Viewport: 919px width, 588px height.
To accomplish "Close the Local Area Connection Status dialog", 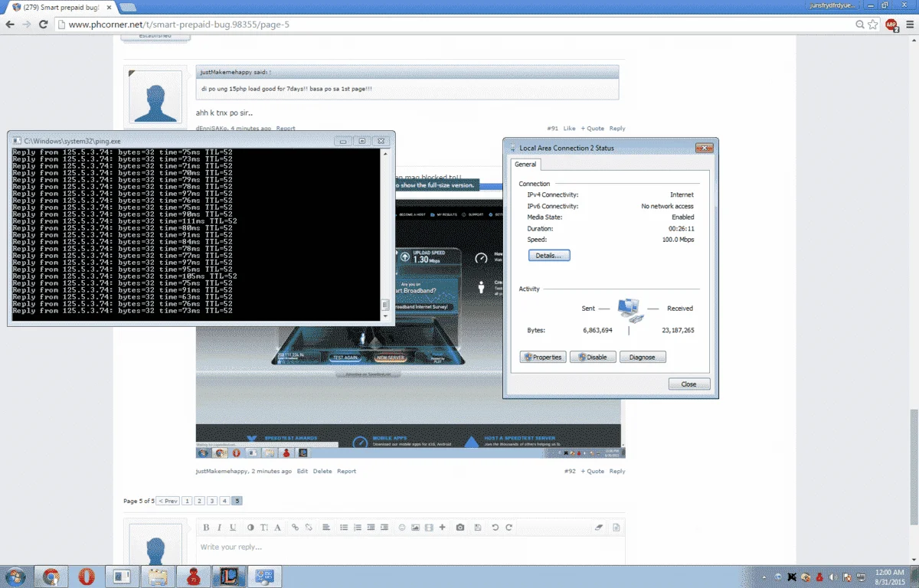I will pos(689,384).
